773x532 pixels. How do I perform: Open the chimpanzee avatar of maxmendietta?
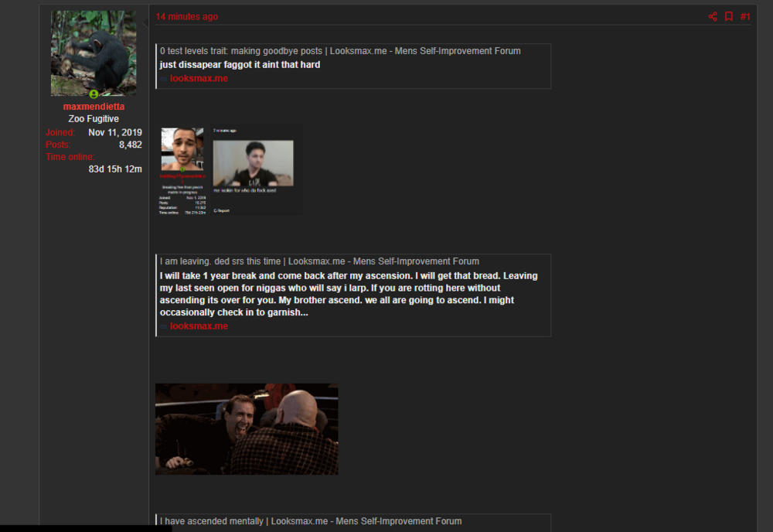click(x=94, y=53)
